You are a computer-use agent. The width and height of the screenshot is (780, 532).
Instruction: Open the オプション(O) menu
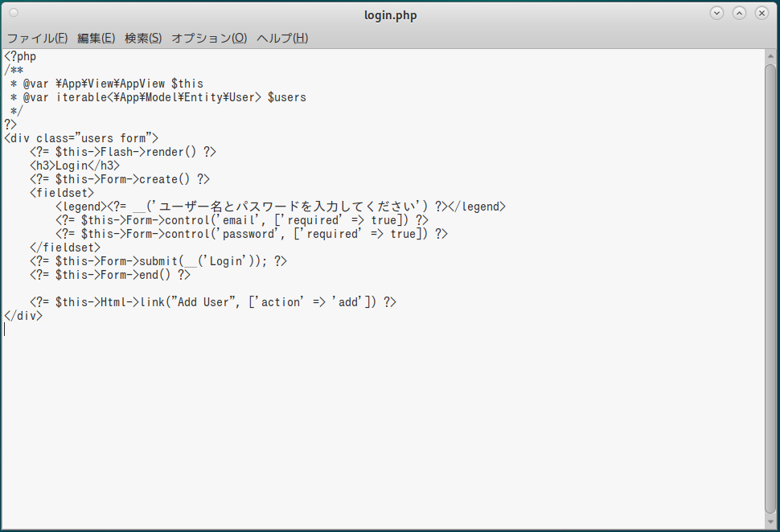coord(209,38)
